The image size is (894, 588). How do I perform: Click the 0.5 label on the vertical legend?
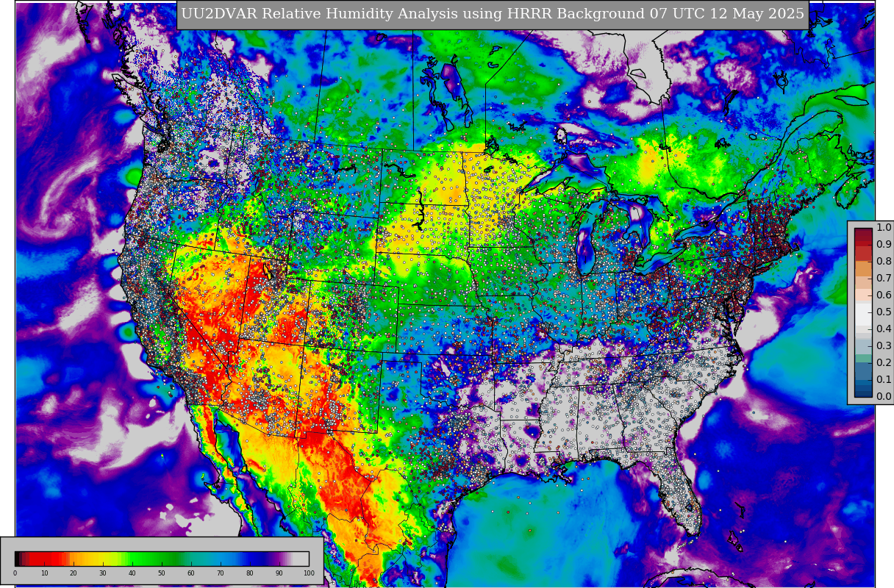coord(884,312)
